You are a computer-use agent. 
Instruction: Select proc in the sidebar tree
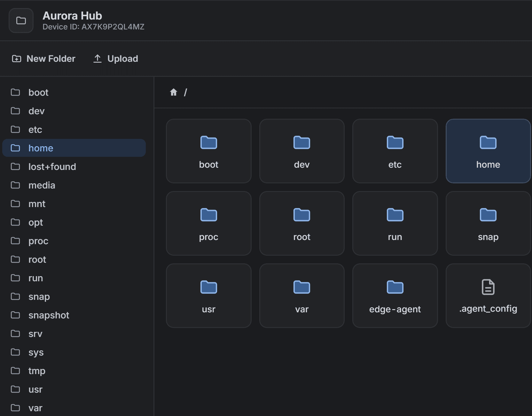[74, 241]
